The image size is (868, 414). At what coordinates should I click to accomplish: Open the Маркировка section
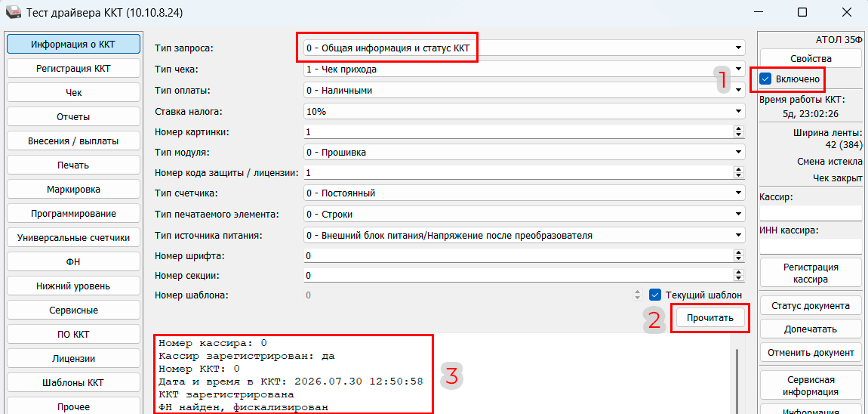coord(73,190)
